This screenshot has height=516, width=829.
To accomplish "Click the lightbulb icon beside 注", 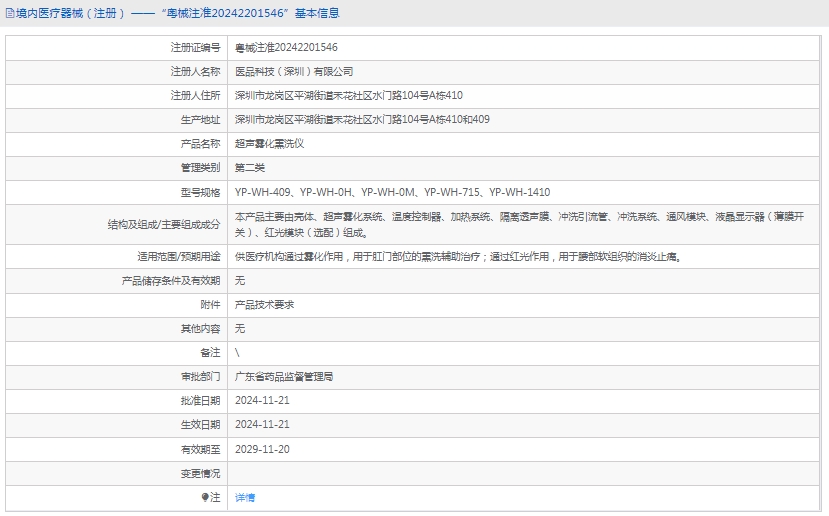I will [205, 497].
